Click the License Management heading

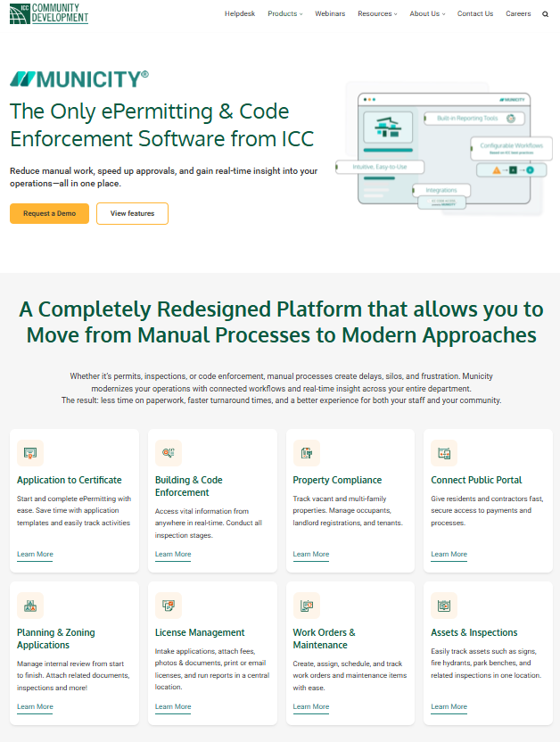(200, 632)
